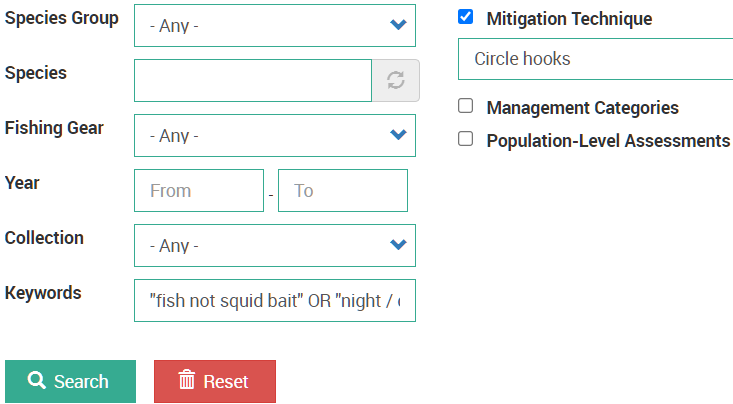The width and height of the screenshot is (733, 404).
Task: Run the query with the Search button
Action: (71, 382)
